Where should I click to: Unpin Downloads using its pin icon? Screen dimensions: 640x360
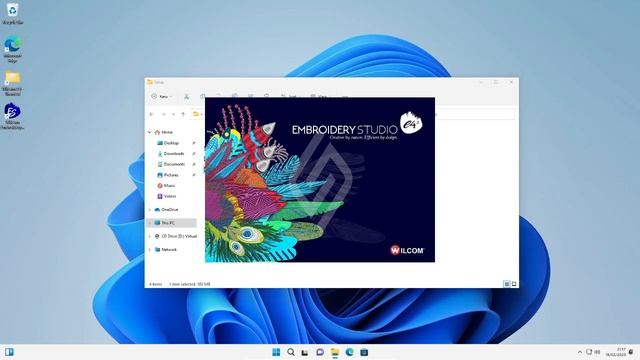click(194, 153)
